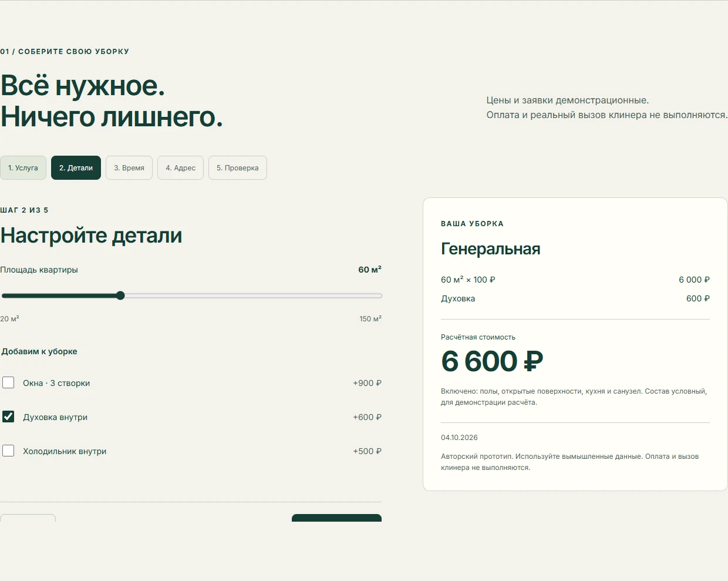
Task: Click the Площадь квартиры label
Action: pyautogui.click(x=39, y=270)
